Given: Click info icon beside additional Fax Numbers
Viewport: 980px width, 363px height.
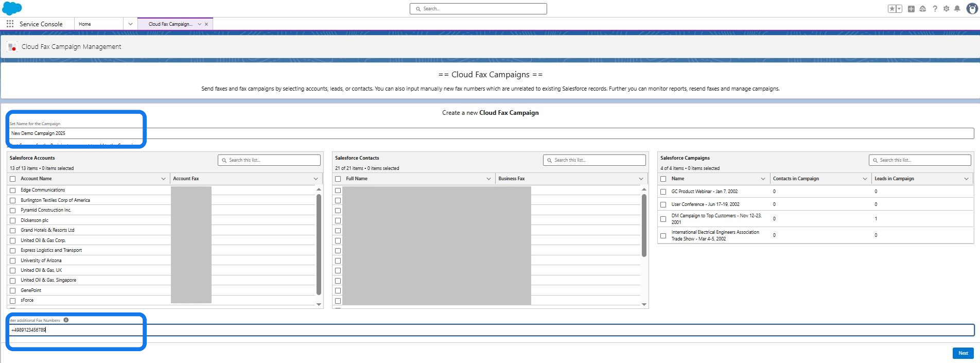Looking at the screenshot, I should point(66,320).
